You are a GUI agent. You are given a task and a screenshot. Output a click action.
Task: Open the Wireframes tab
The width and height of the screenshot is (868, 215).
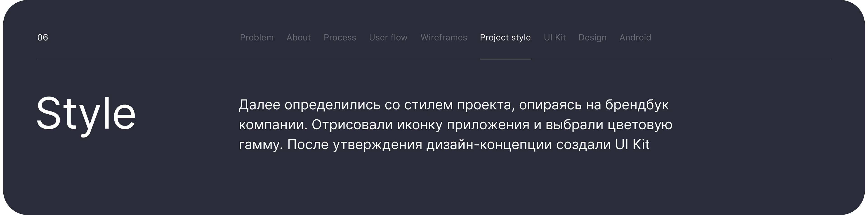tap(443, 37)
